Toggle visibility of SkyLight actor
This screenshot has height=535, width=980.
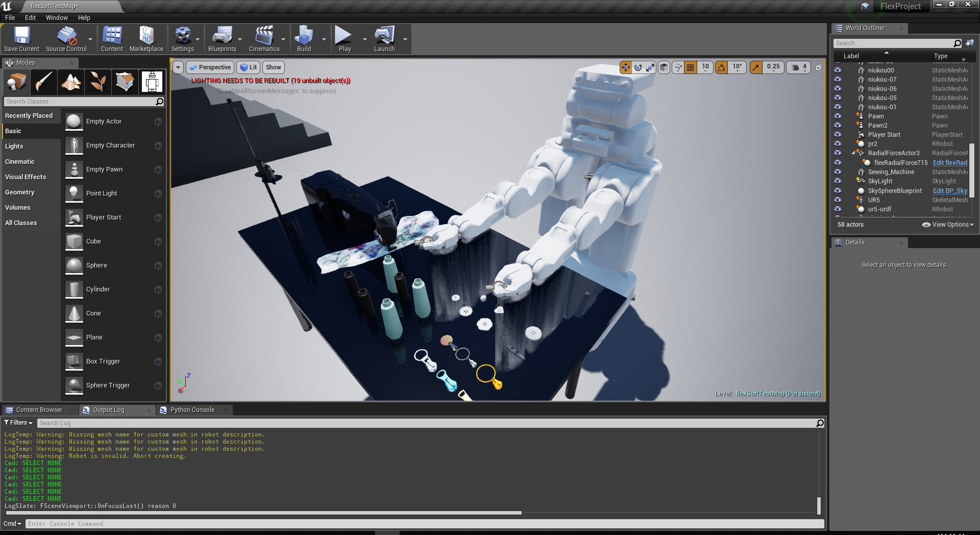pyautogui.click(x=838, y=181)
